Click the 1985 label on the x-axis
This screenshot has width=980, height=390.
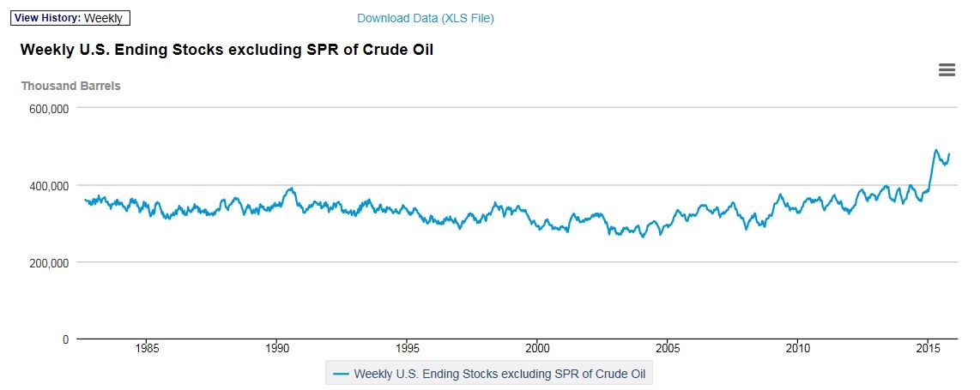(147, 349)
